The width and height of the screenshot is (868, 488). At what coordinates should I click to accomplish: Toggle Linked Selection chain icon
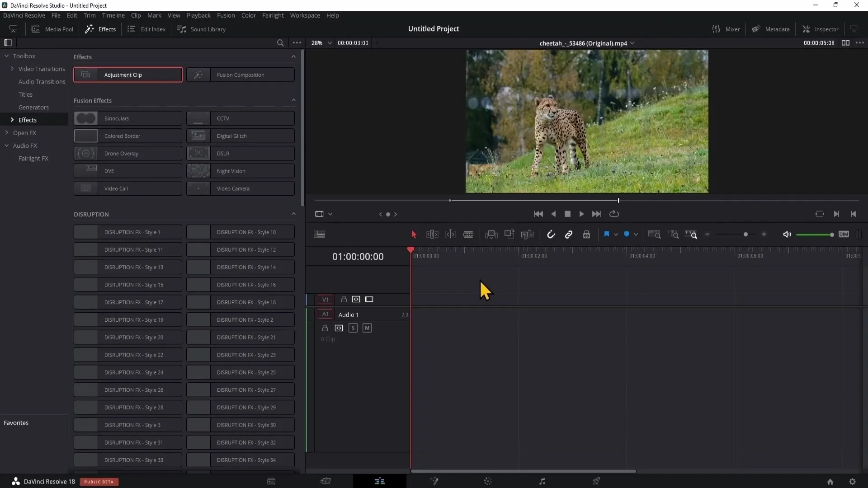click(569, 235)
